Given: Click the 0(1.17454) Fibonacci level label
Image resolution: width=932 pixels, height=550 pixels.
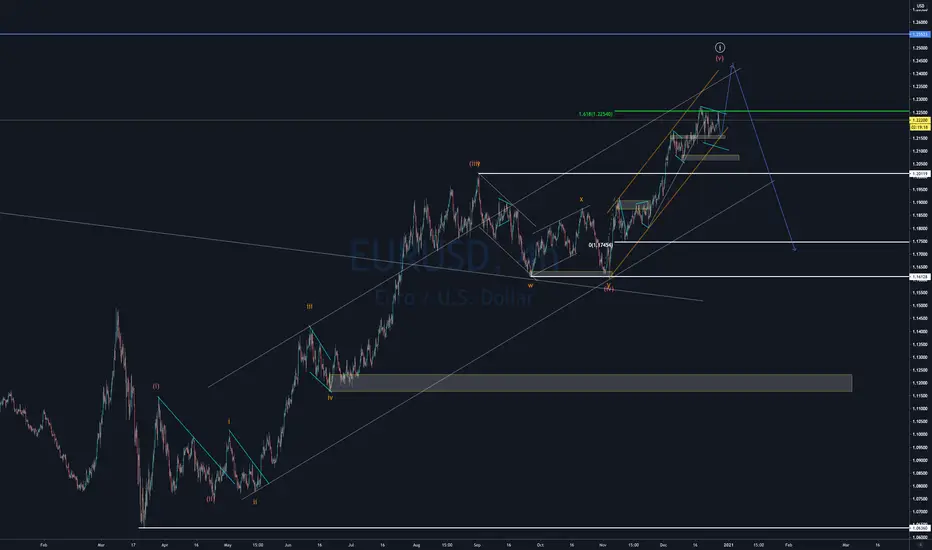Looking at the screenshot, I should (x=600, y=245).
